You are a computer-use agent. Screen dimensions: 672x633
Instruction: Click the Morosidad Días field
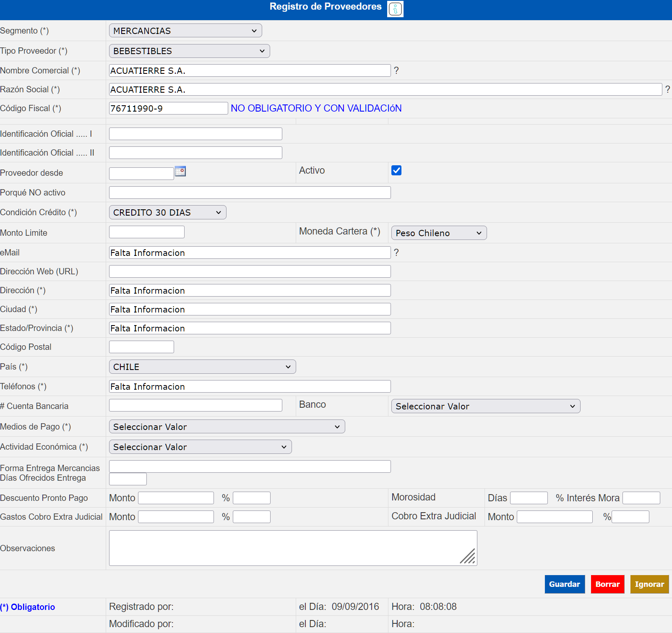tap(529, 498)
